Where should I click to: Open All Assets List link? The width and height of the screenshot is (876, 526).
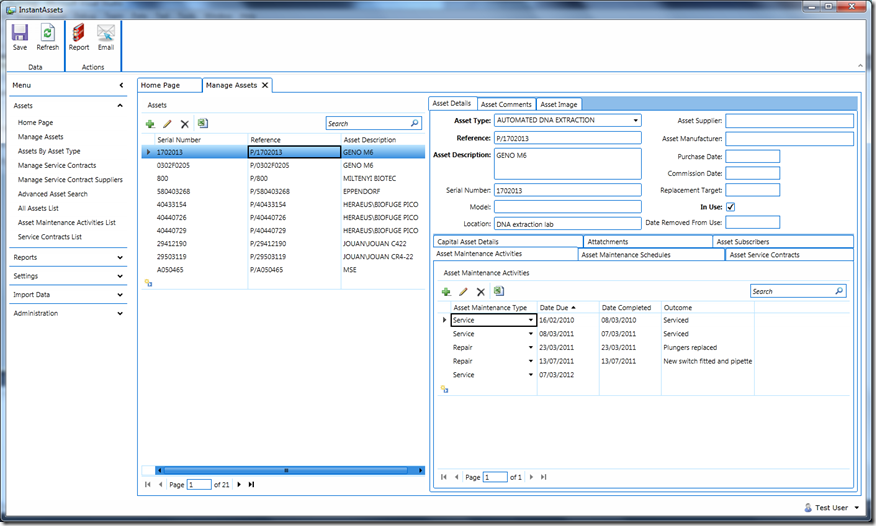[38, 208]
